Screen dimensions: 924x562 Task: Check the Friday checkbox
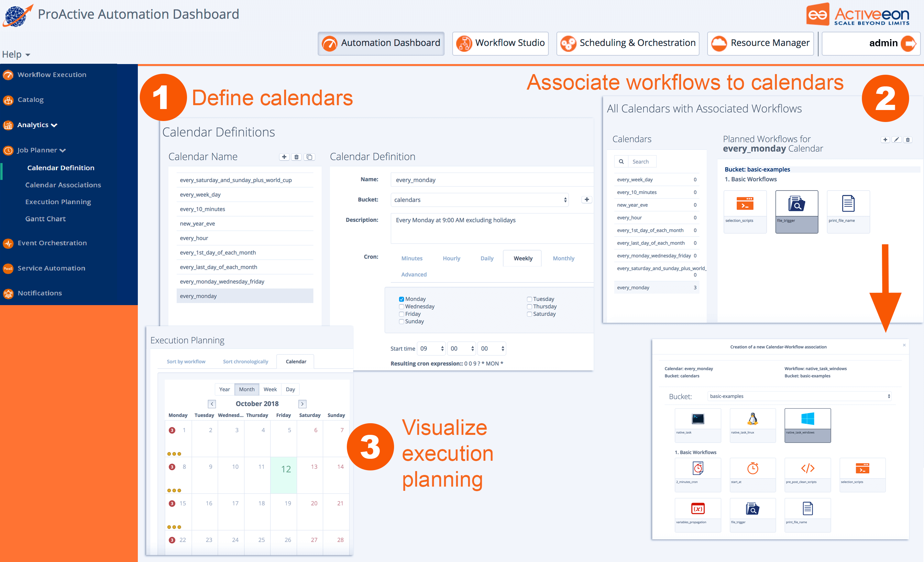pos(401,314)
